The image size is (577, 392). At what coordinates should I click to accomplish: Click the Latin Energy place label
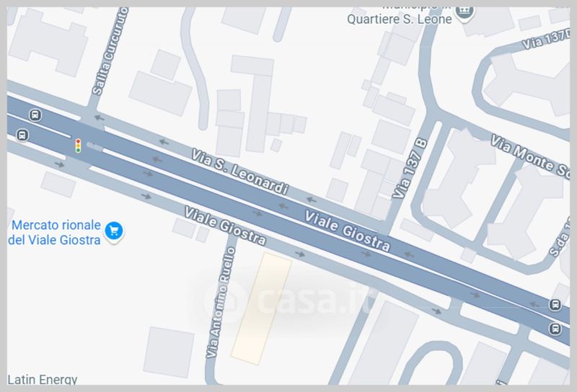point(43,380)
